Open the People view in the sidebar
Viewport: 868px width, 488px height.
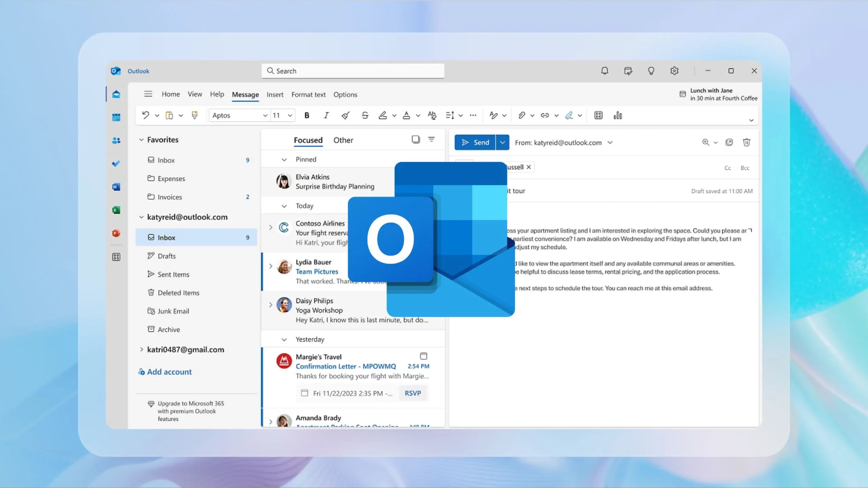(116, 140)
